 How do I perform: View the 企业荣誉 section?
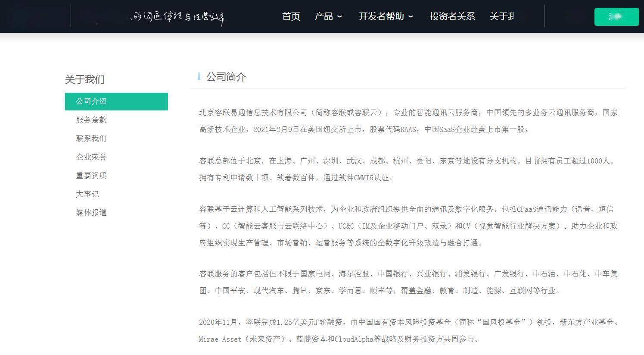coord(91,157)
